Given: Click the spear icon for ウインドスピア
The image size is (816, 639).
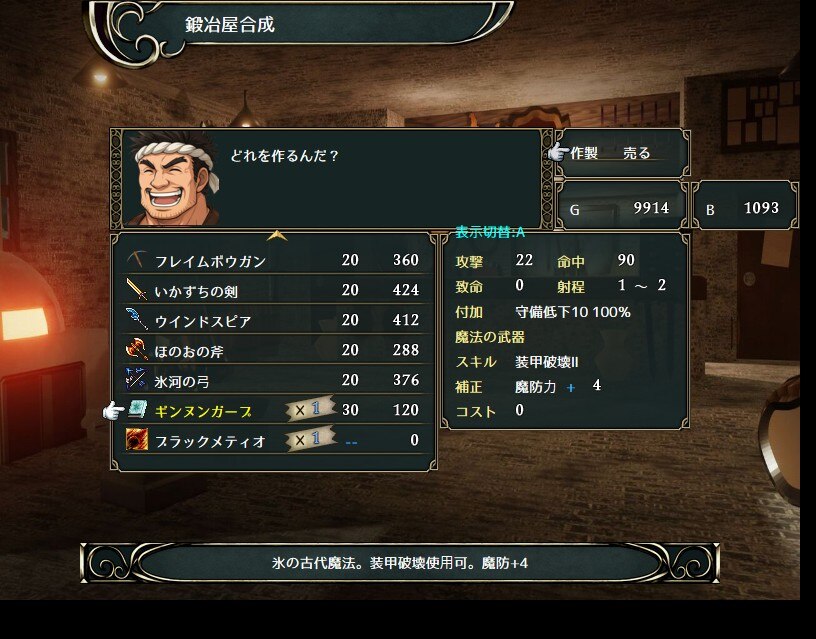Looking at the screenshot, I should (x=136, y=319).
